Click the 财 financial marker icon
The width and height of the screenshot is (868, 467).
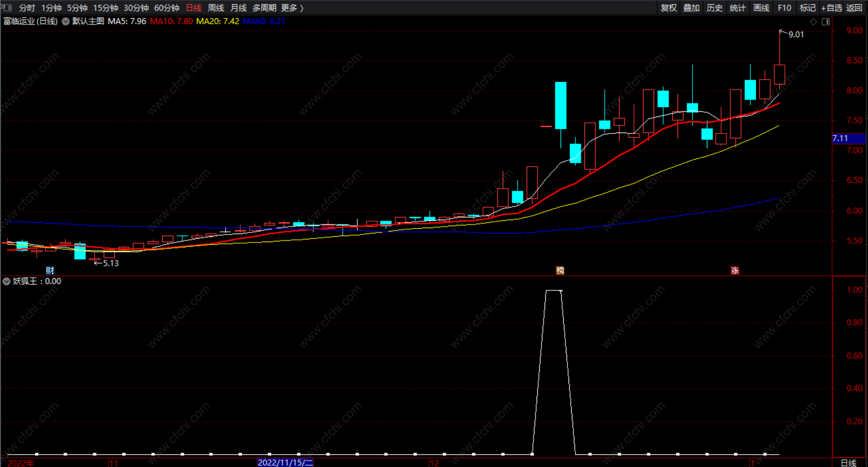50,270
